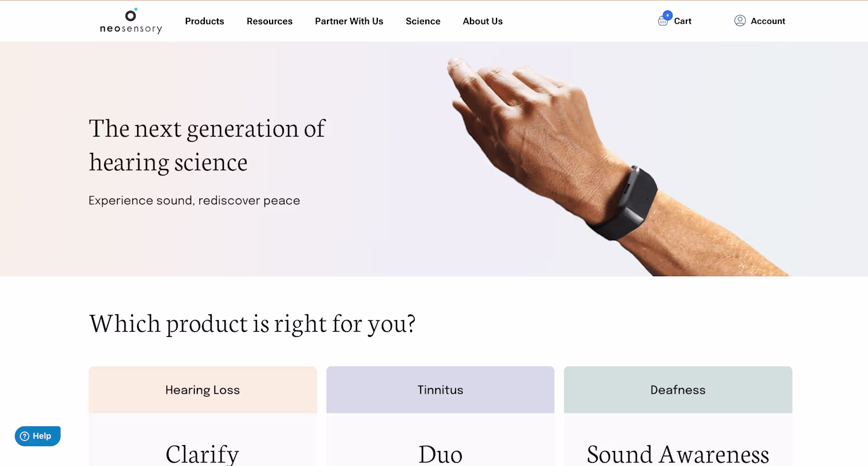Expand the Resources menu
This screenshot has height=466, width=868.
(x=269, y=21)
